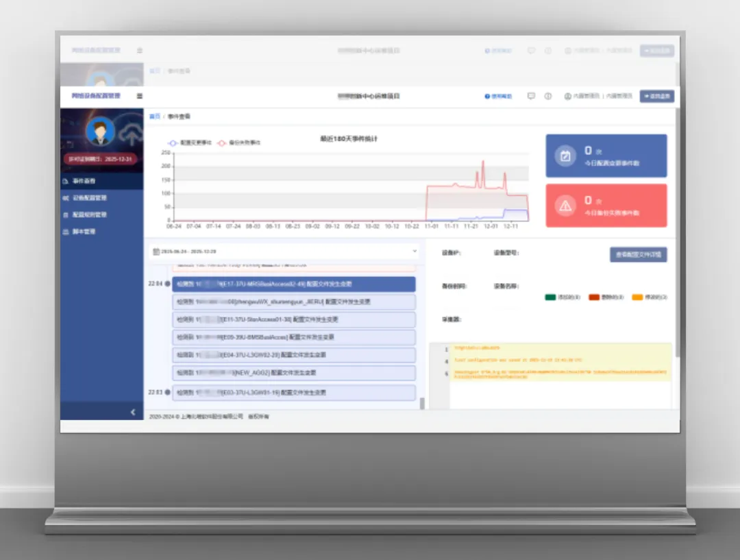The image size is (740, 560).
Task: Click the date range input field
Action: tap(284, 252)
